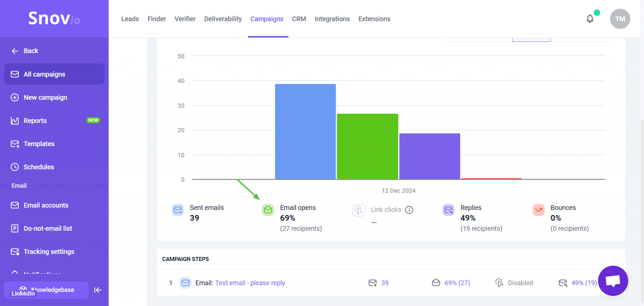Go Back from the sidebar
This screenshot has width=644, height=306.
point(55,51)
